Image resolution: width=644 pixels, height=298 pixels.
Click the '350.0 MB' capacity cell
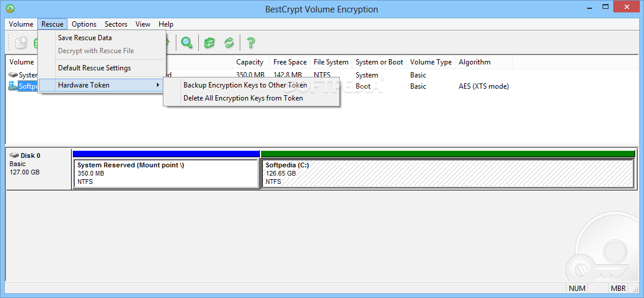(x=250, y=75)
